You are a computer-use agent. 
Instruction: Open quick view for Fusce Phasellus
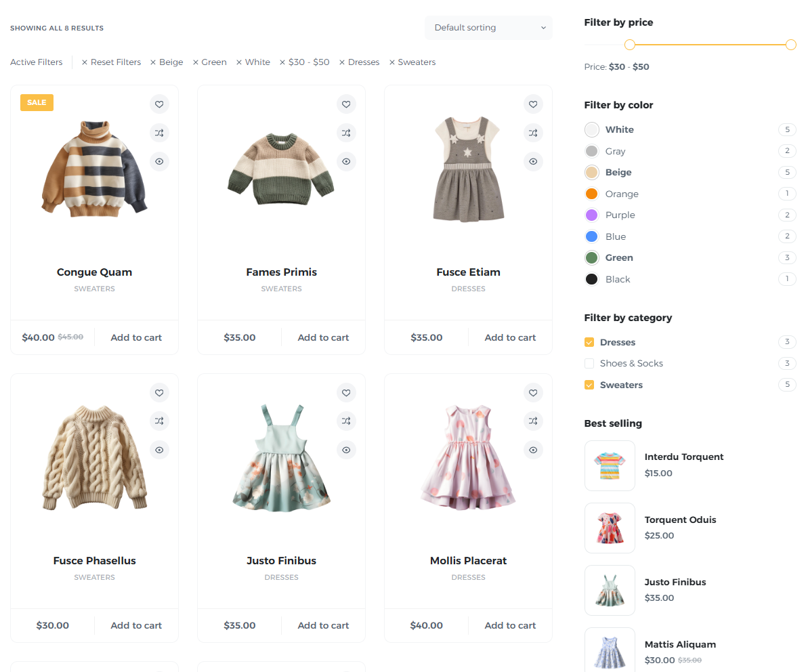click(x=159, y=449)
